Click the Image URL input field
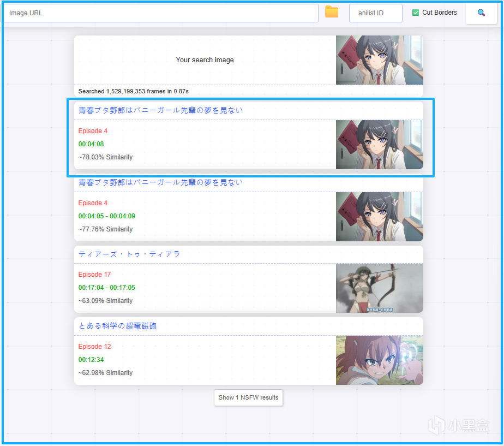The image size is (504, 446). click(x=160, y=13)
